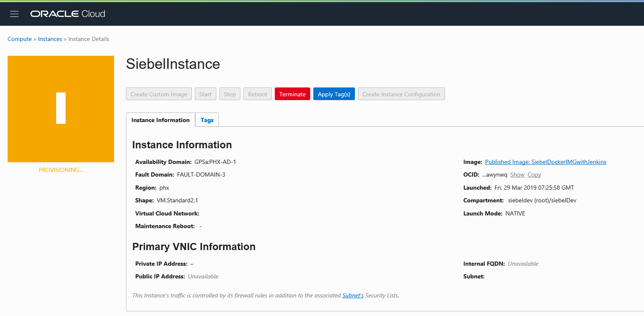This screenshot has width=644, height=316.
Task: Show the full OCID value
Action: 517,174
